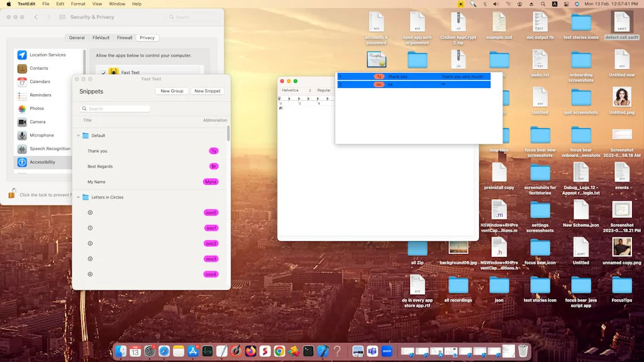Click the New Snippet button
Screen dimensions: 644x362
[x=208, y=90]
